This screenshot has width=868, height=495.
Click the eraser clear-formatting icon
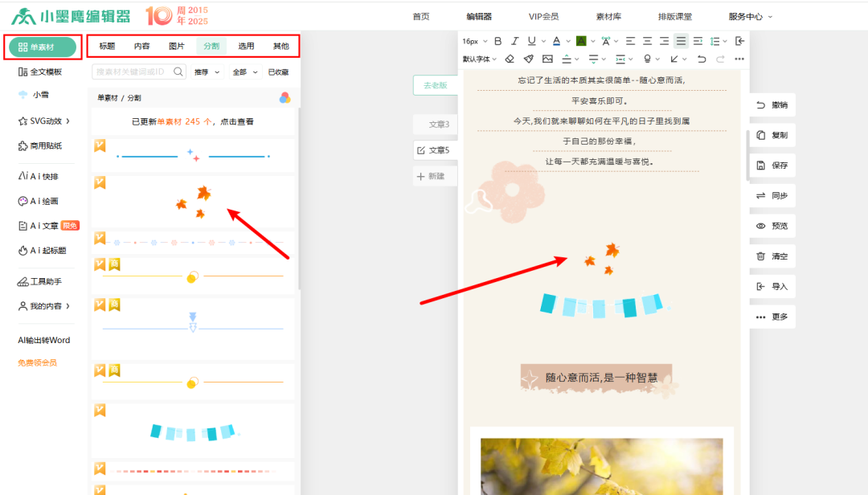(510, 59)
